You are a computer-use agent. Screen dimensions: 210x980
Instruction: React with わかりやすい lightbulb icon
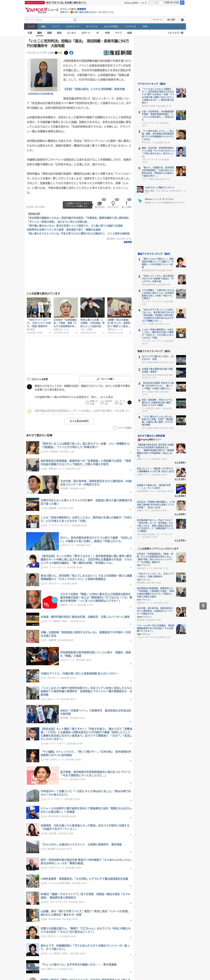coord(113,204)
